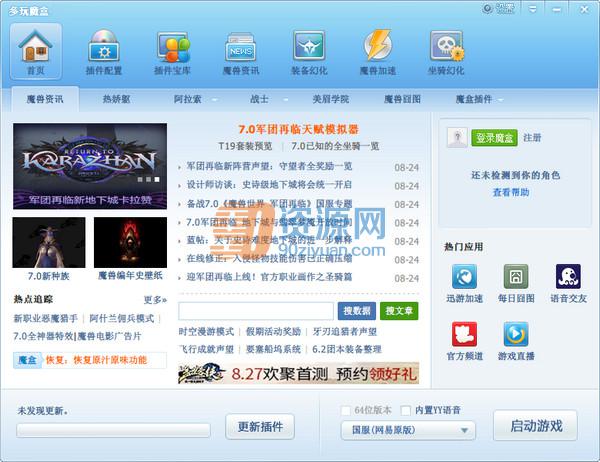The height and width of the screenshot is (462, 600).
Task: Open article 迎军团再临上线！官方职业画作之圣骑篇
Action: (269, 277)
